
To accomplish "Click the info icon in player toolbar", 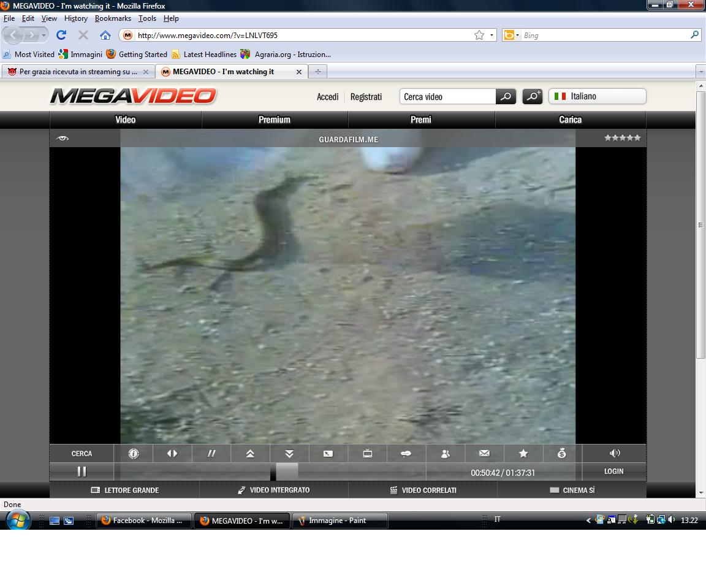I will (134, 454).
